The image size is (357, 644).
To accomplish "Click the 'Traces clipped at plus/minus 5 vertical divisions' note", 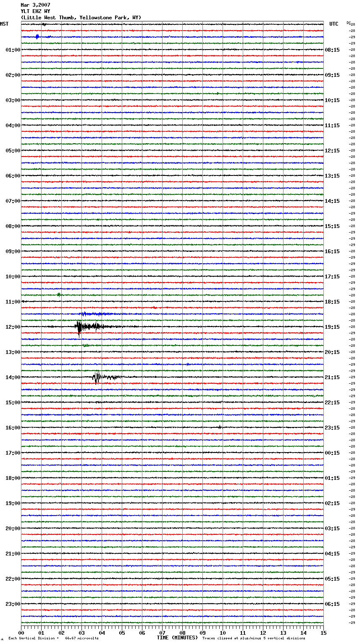I will pos(254,638).
